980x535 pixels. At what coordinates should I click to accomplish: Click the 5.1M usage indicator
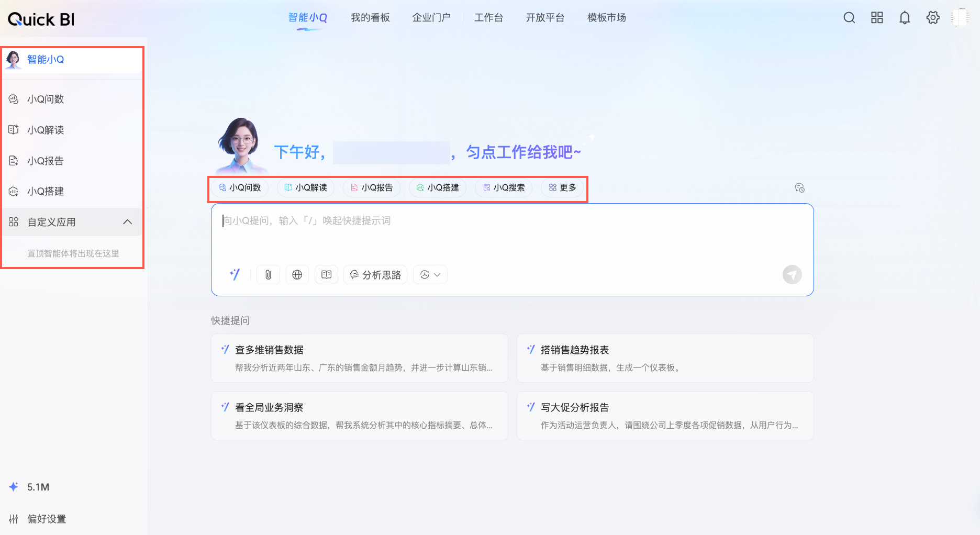(29, 487)
